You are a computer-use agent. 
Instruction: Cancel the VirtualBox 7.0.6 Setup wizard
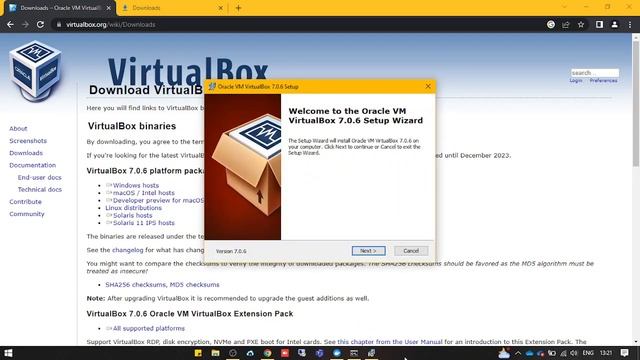(x=411, y=251)
